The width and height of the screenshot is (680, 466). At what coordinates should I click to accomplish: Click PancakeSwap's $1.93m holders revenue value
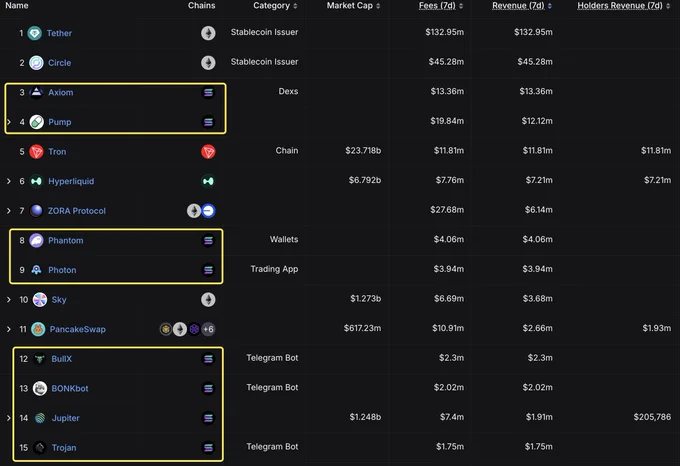657,328
